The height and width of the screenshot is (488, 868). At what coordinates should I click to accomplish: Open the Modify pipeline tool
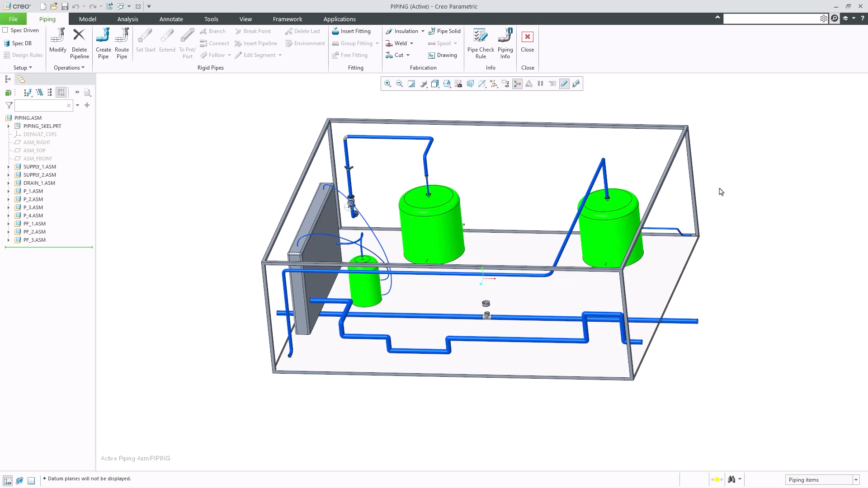pos(58,41)
